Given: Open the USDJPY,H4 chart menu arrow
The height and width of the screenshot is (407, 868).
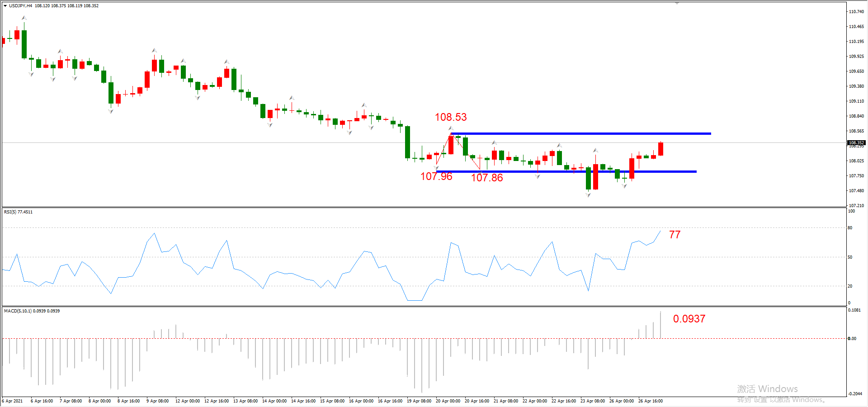Looking at the screenshot, I should tap(5, 6).
